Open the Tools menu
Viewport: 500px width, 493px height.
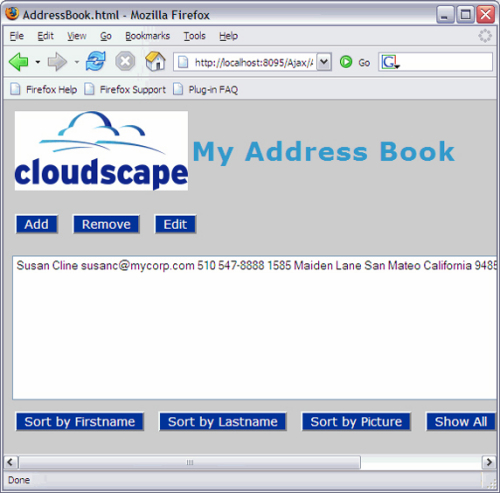pos(195,36)
